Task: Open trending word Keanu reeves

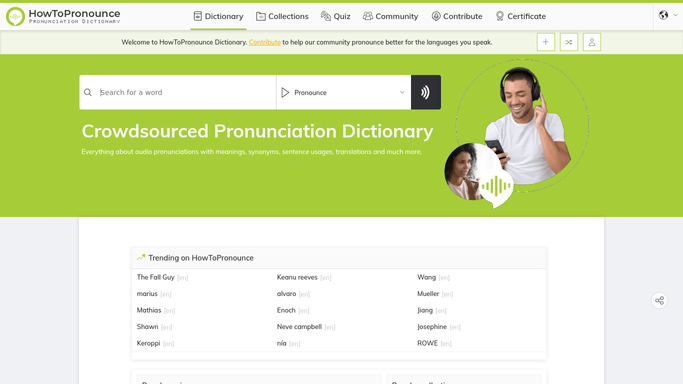Action: pyautogui.click(x=297, y=277)
